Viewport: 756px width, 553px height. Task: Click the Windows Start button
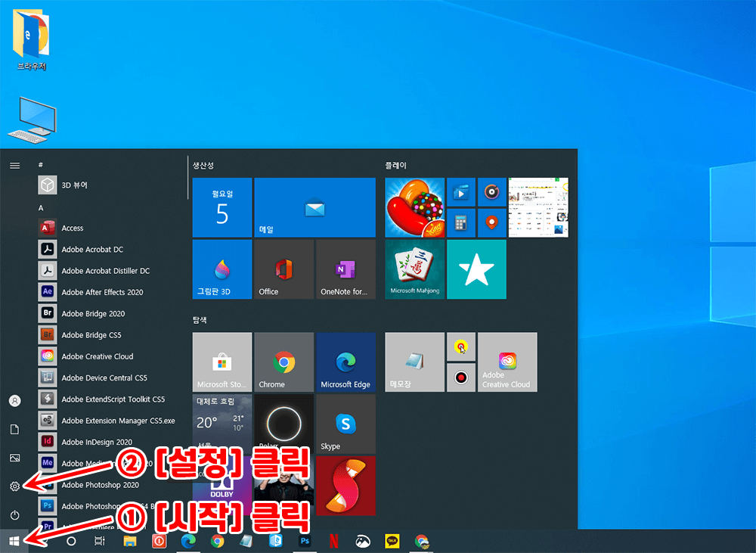(x=14, y=542)
